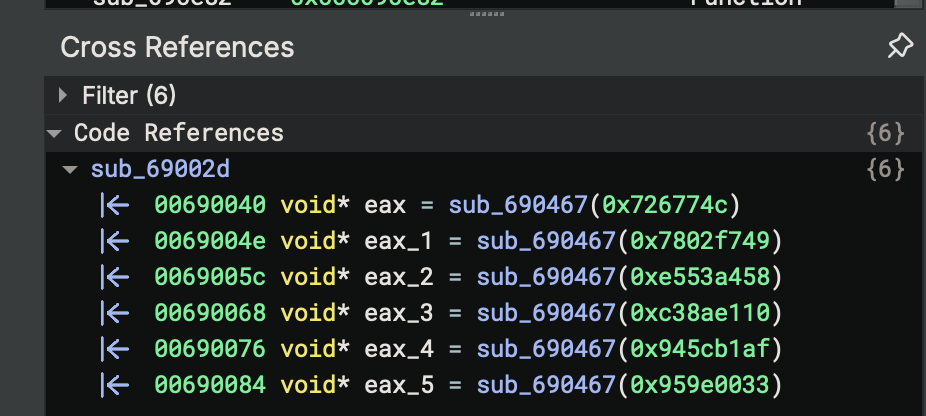The height and width of the screenshot is (416, 926).
Task: Click the incoming arrow icon for 0069004e
Action: (x=115, y=241)
